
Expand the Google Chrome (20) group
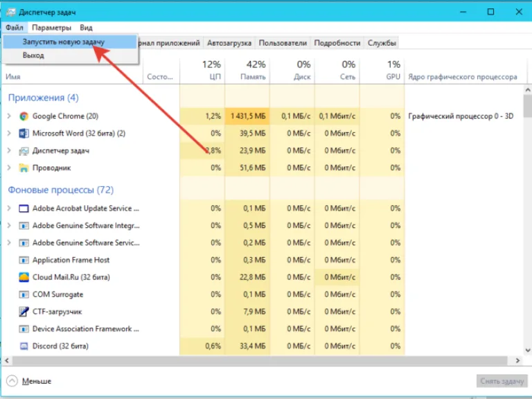click(x=9, y=116)
